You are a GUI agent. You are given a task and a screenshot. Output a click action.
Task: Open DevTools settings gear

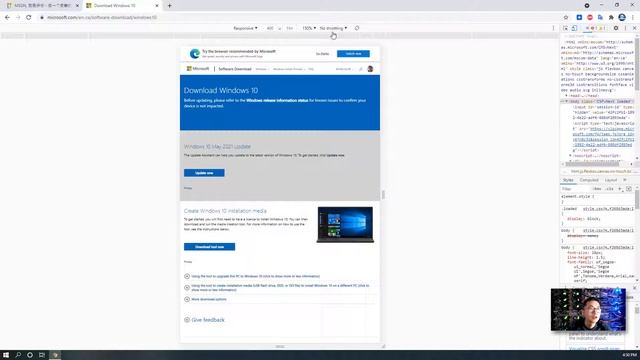pos(616,28)
